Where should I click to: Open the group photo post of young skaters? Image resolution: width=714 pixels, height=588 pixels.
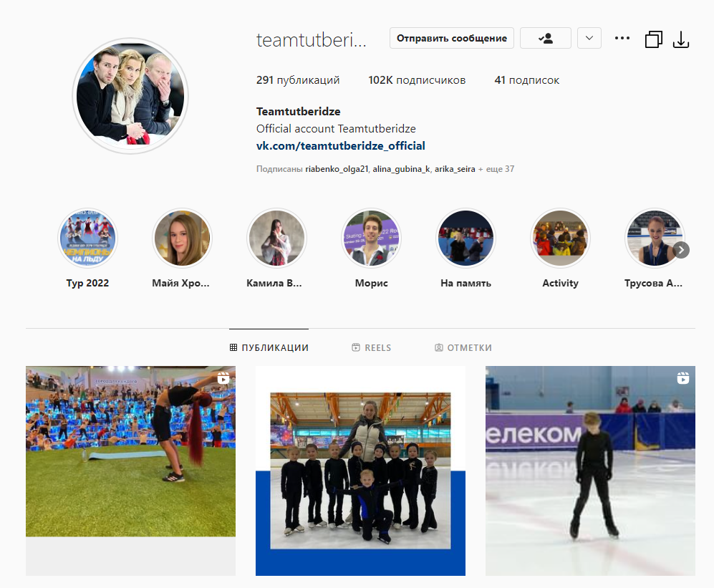click(360, 471)
